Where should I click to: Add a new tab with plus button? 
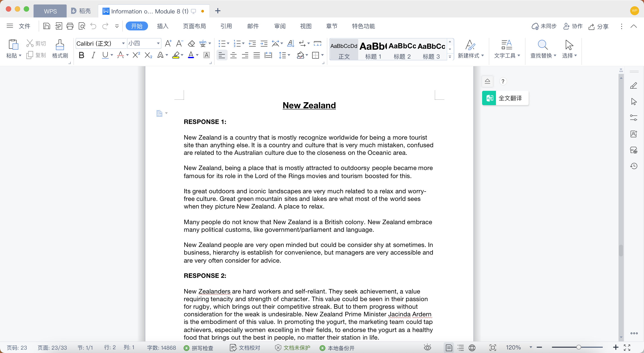coord(218,11)
